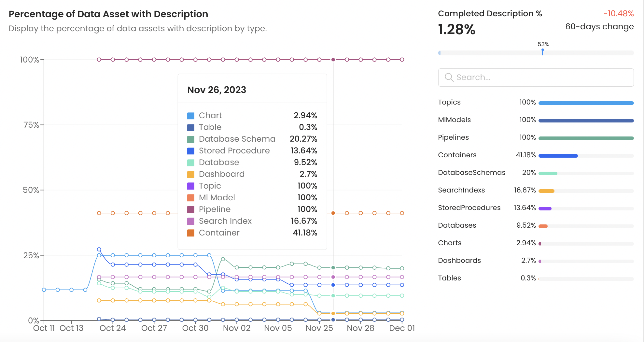Viewport: 644px width, 342px height.
Task: Select the Dec 01 axis label
Action: [401, 328]
